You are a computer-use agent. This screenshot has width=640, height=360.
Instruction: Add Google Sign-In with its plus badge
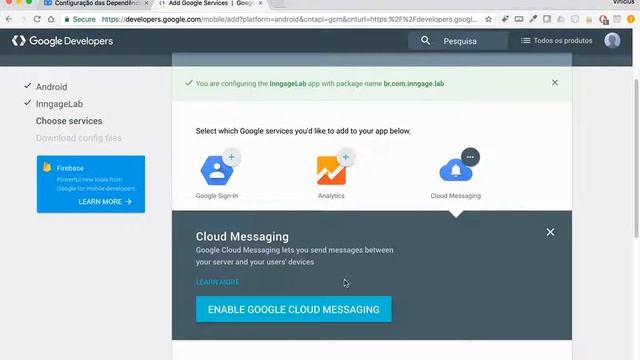(x=231, y=157)
